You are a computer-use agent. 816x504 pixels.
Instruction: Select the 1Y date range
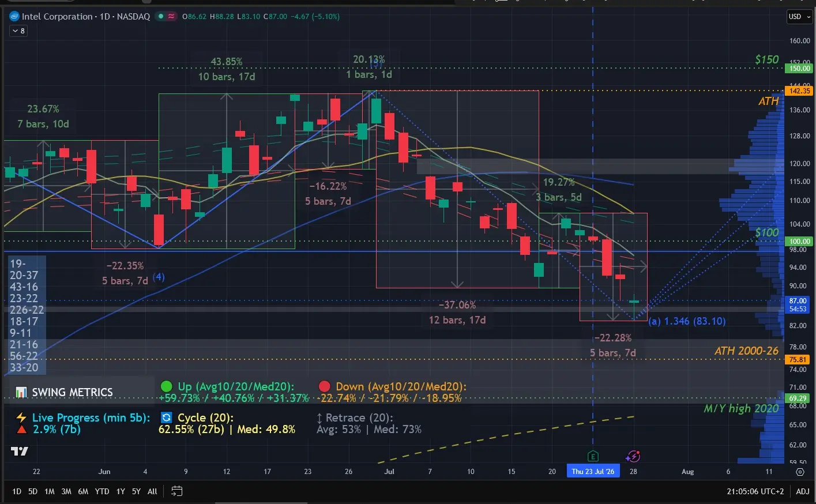[x=121, y=491]
